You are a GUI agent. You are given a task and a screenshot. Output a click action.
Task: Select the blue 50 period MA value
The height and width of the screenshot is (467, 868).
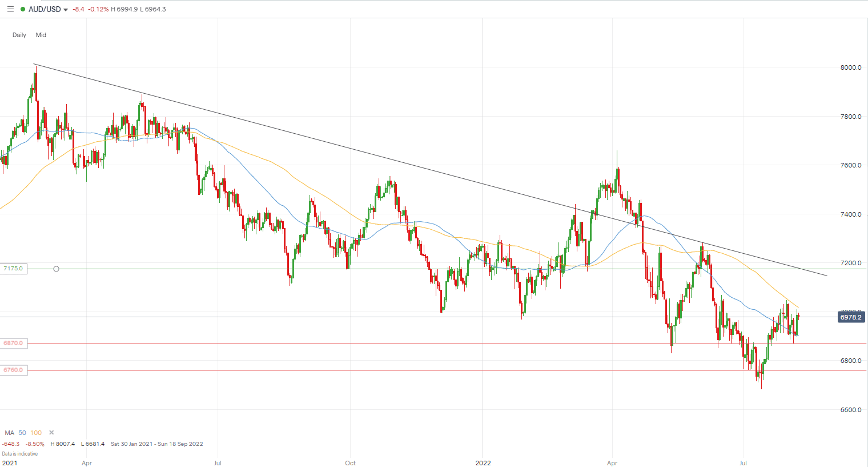click(22, 433)
